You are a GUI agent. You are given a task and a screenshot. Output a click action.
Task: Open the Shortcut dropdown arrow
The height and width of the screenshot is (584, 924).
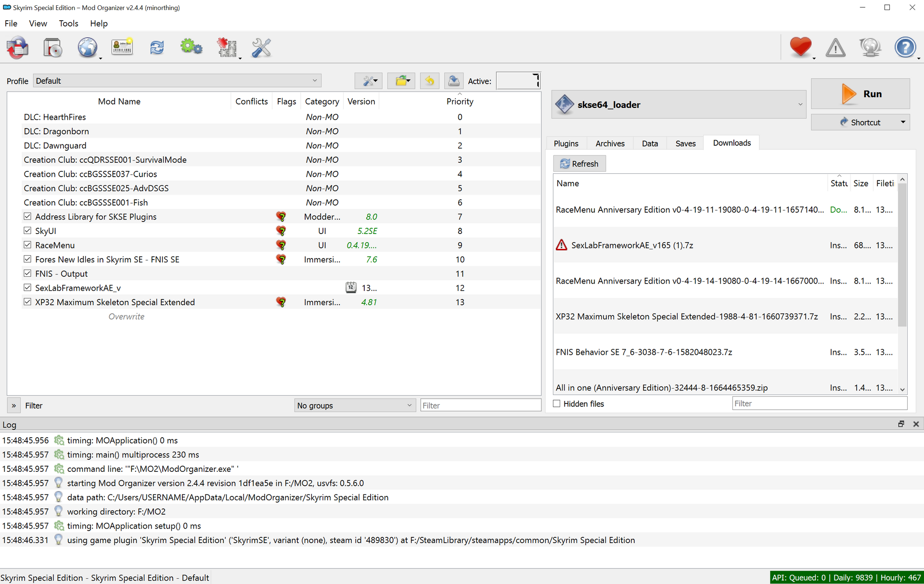point(903,122)
